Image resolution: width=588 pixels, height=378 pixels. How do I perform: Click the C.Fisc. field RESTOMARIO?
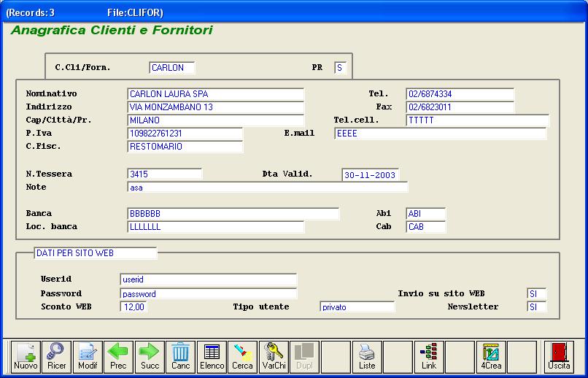[185, 147]
